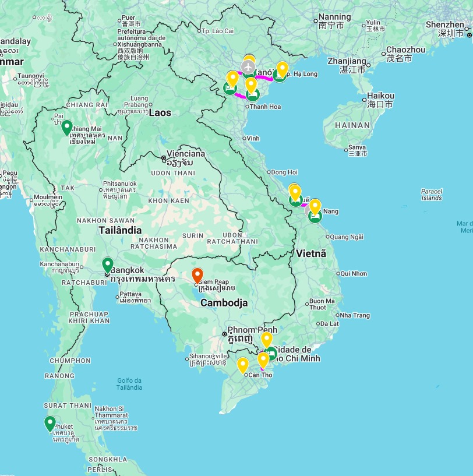Screen dimensions: 473x476
Task: Select the orange pin at Siem Reap
Action: point(197,275)
